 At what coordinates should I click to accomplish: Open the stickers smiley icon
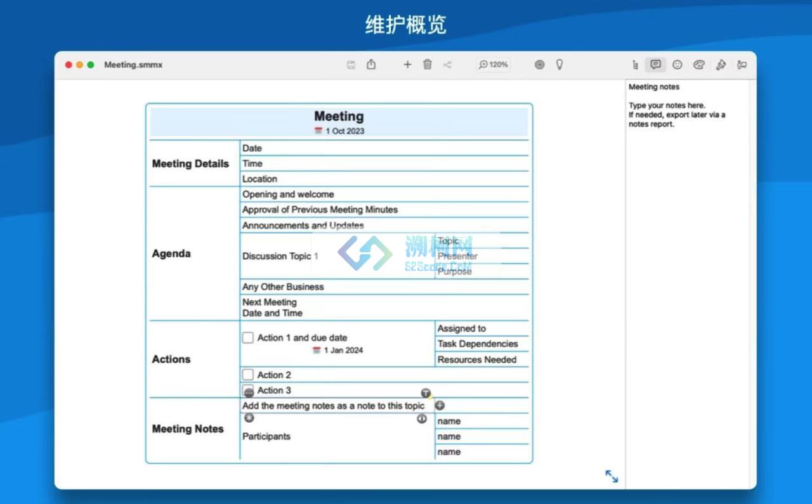(678, 65)
